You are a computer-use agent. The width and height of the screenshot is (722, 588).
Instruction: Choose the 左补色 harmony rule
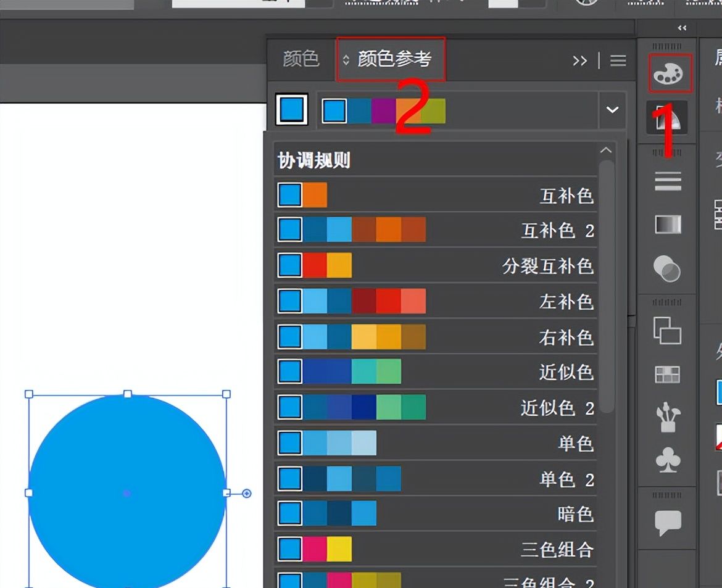436,301
